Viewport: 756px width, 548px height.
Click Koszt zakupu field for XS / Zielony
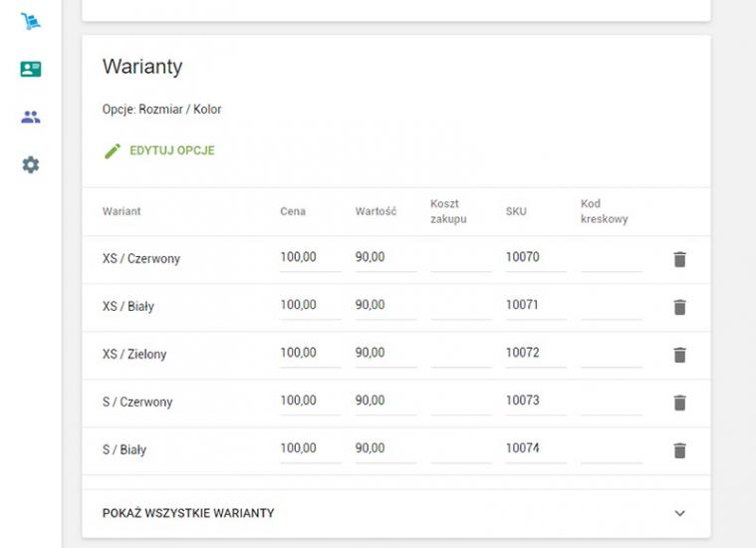(460, 353)
